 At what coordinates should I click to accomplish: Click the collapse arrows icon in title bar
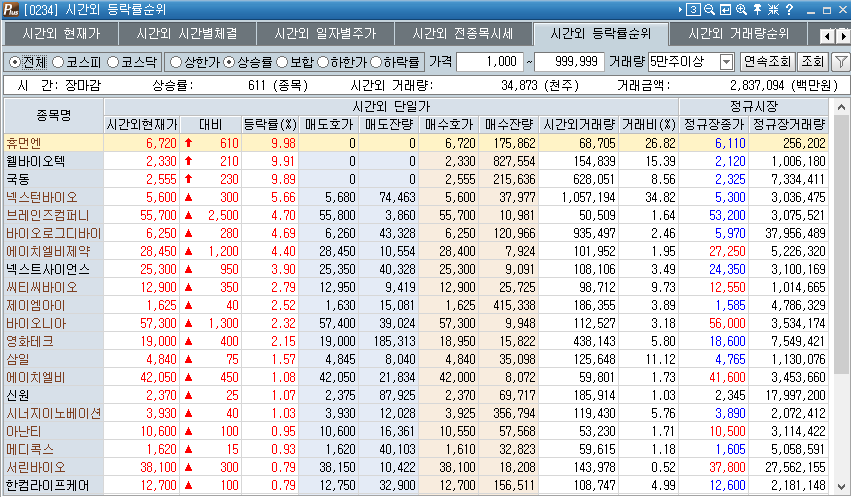pyautogui.click(x=773, y=10)
